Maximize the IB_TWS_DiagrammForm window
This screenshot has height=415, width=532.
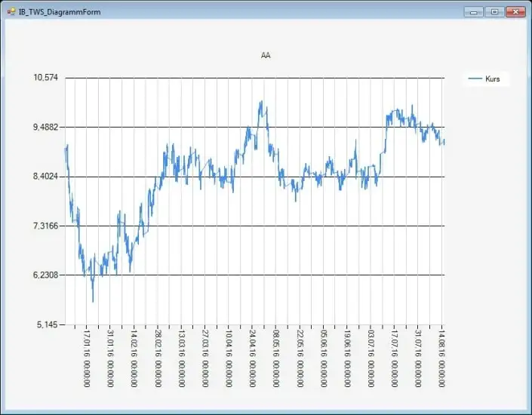pos(494,12)
